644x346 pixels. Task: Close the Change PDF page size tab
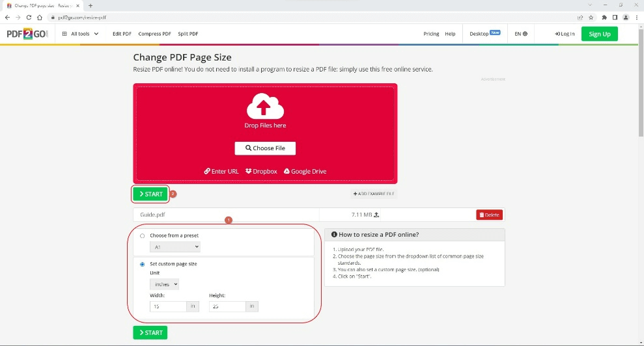77,6
